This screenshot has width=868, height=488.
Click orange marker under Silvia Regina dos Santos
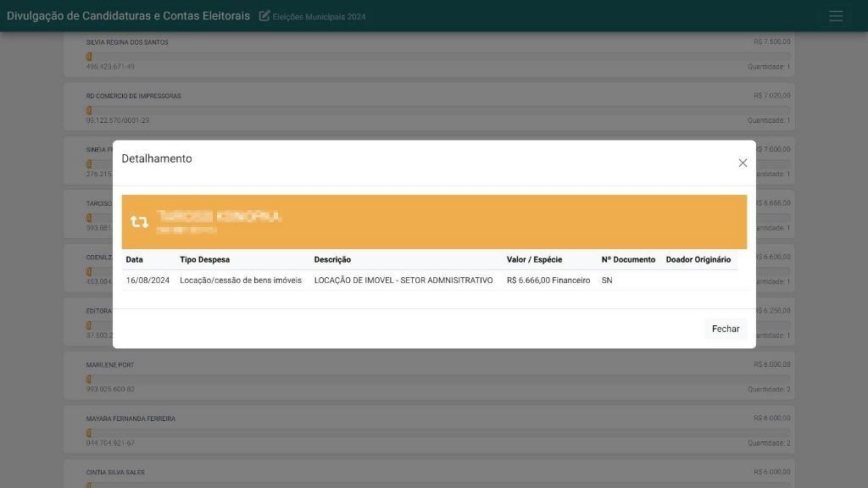pos(89,57)
